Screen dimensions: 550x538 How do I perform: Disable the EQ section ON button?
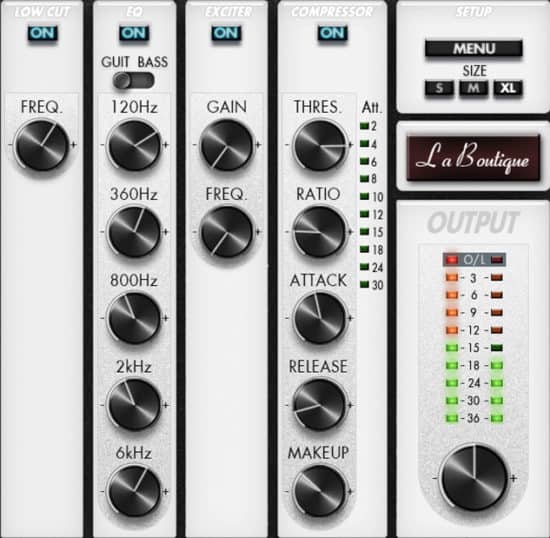(x=134, y=33)
